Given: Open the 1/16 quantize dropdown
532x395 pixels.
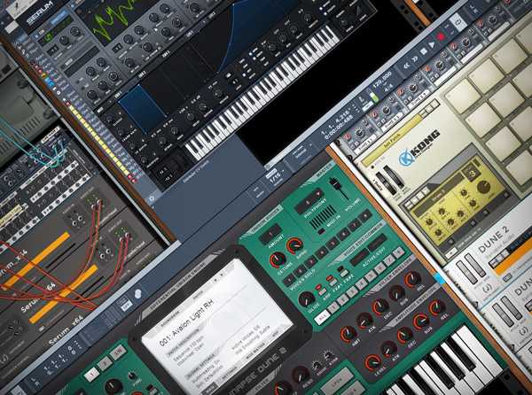Looking at the screenshot, I should click(x=276, y=177).
